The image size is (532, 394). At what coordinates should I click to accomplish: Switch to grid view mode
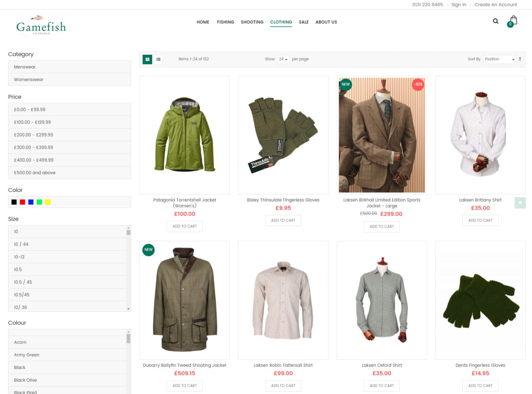(147, 59)
